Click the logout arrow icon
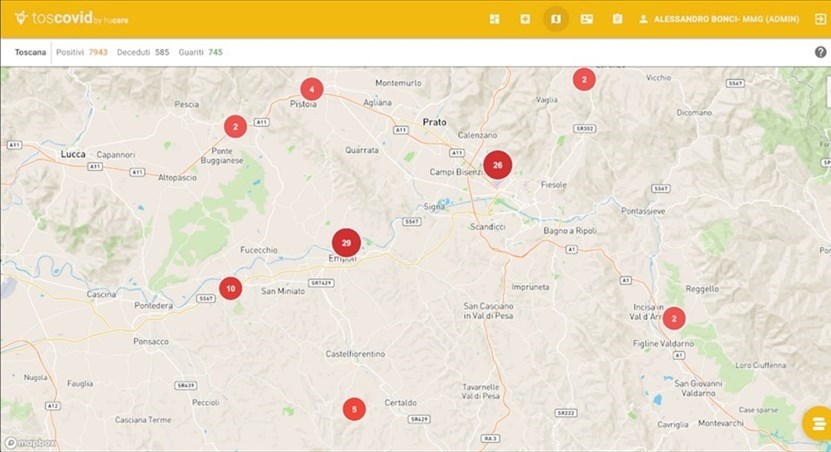Image resolution: width=831 pixels, height=452 pixels. pyautogui.click(x=820, y=19)
